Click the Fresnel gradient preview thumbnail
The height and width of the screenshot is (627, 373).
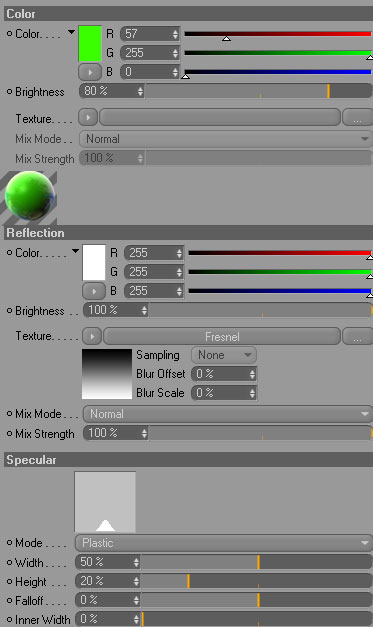pos(107,374)
